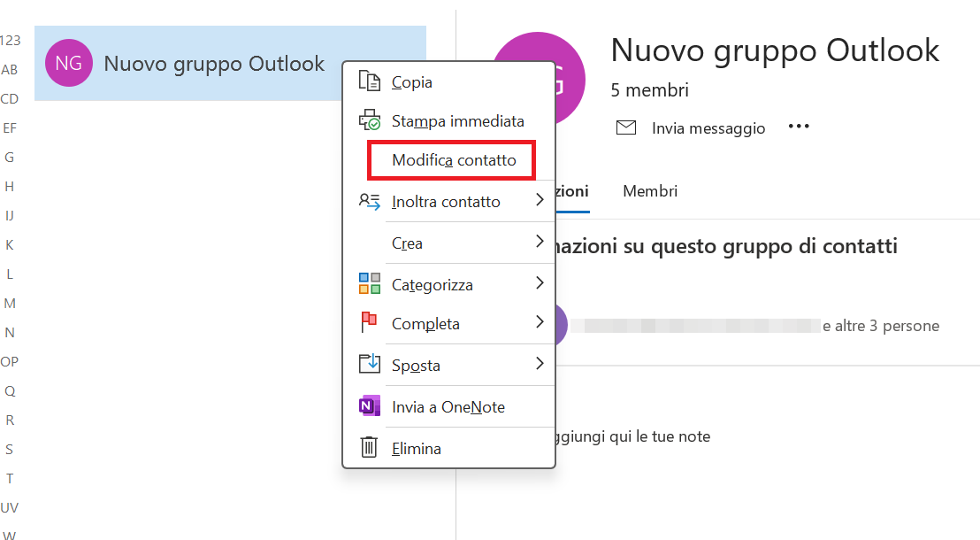
Task: Click the Sposta folder arrow icon
Action: coord(369,363)
